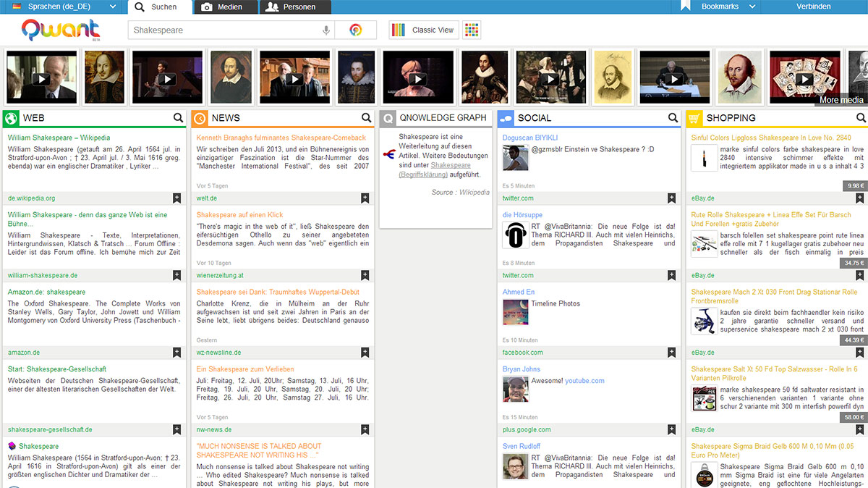Open Kenneth Branaghs Shakespeare-Comeback article
This screenshot has width=868, height=488.
pos(281,138)
